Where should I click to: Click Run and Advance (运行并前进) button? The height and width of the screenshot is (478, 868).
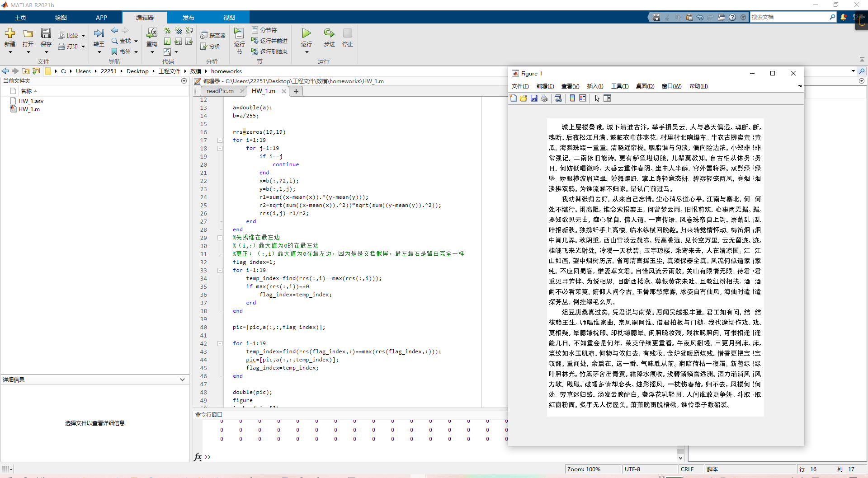pos(270,41)
